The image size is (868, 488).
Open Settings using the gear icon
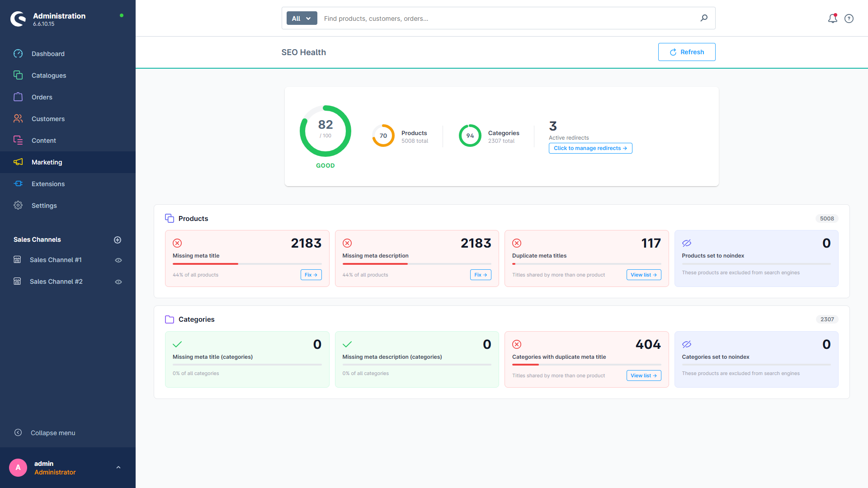[x=18, y=205]
